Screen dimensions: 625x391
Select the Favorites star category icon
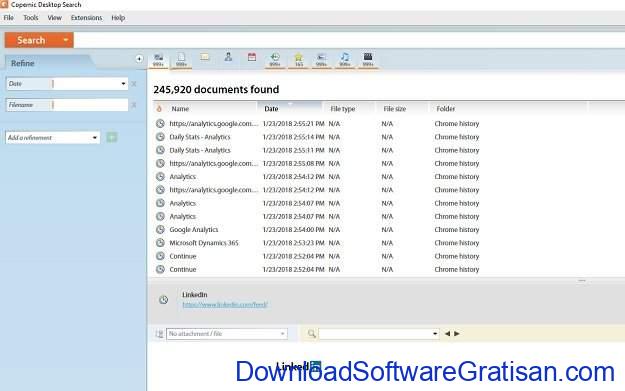click(299, 60)
